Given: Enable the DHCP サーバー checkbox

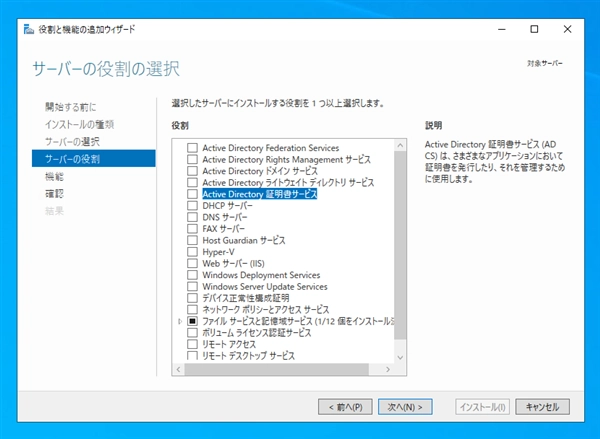Looking at the screenshot, I should [x=192, y=206].
